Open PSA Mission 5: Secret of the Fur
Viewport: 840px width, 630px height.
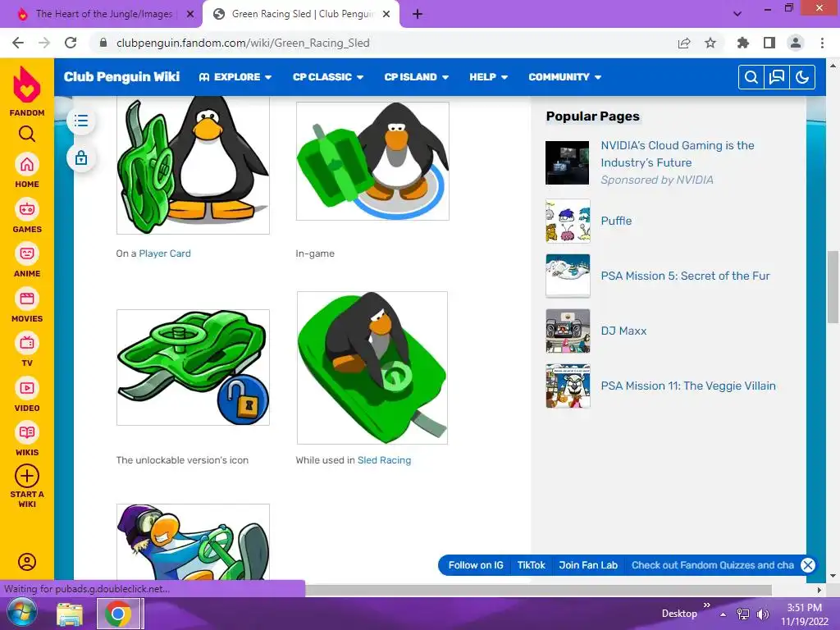[x=685, y=276]
